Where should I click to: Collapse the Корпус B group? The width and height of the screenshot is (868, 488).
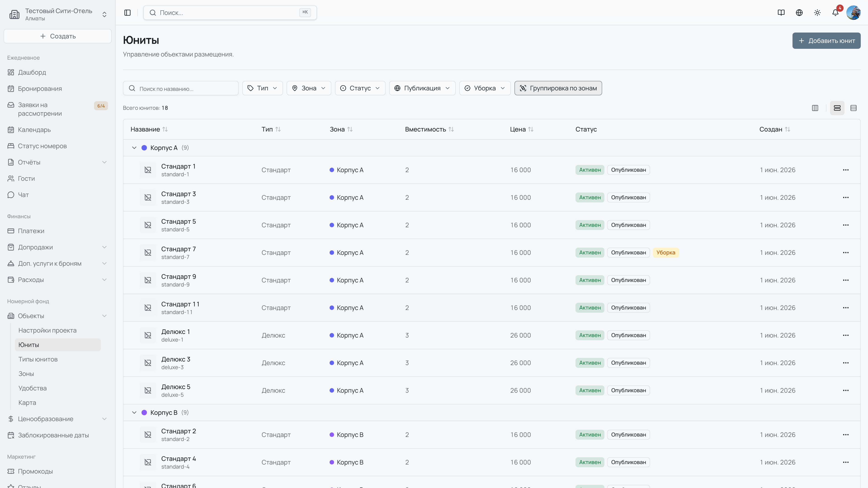[x=134, y=413]
